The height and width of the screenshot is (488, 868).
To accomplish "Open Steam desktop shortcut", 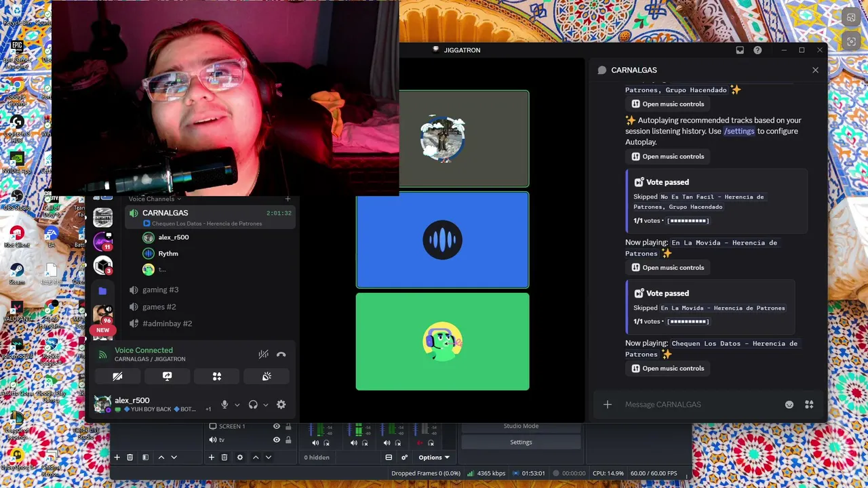I will point(17,274).
